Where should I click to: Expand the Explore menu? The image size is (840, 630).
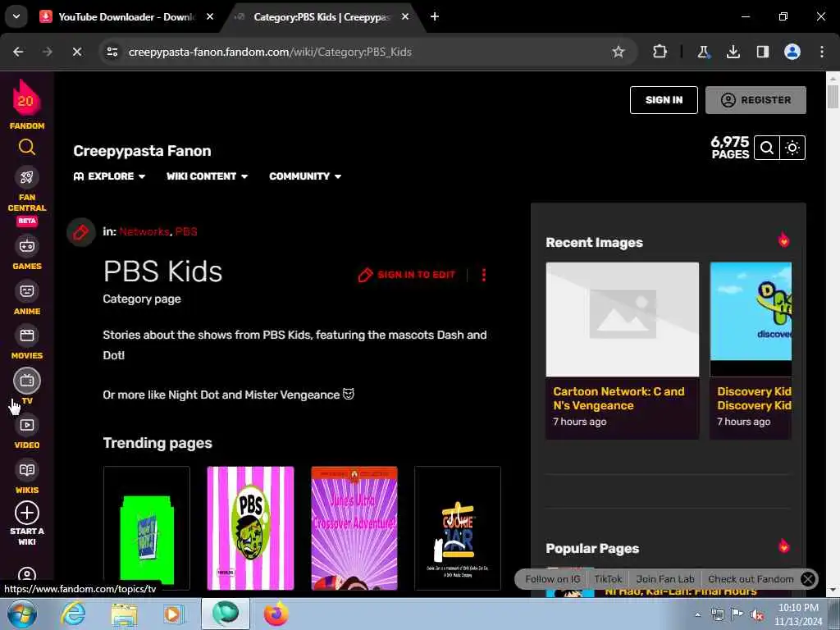(109, 176)
